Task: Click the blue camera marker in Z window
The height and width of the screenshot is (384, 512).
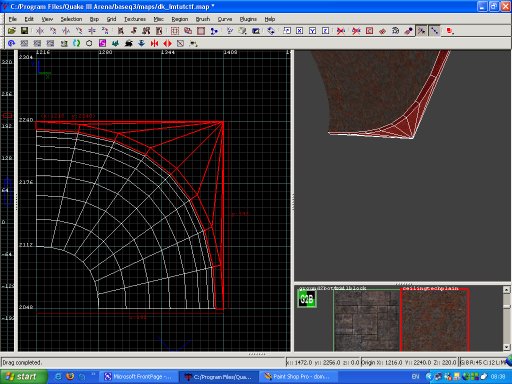Action: click(7, 192)
